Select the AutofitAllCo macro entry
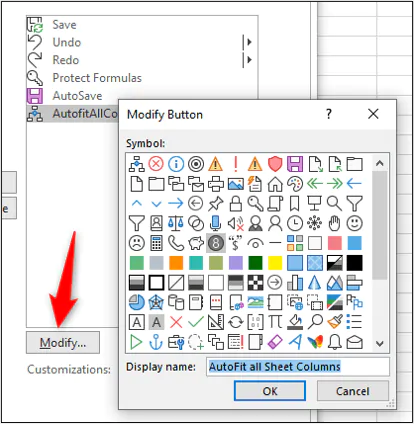The height and width of the screenshot is (424, 414). pos(73,114)
